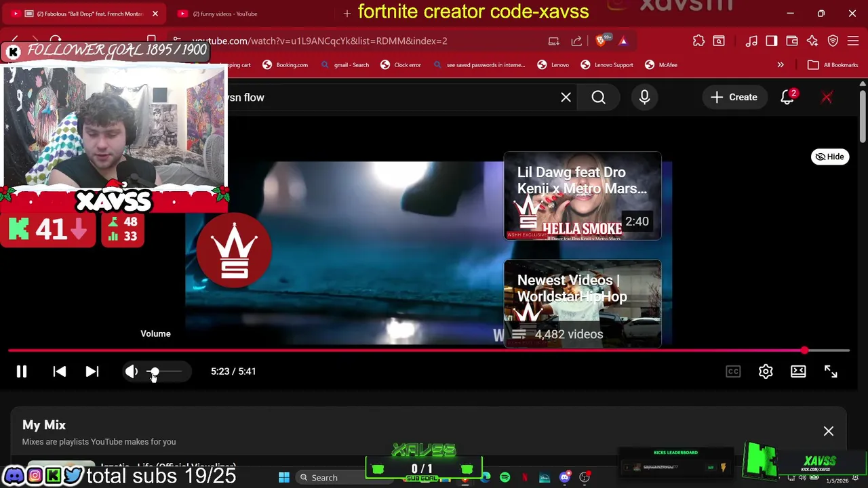Hide the end screen cards
This screenshot has height=488, width=868.
[830, 157]
